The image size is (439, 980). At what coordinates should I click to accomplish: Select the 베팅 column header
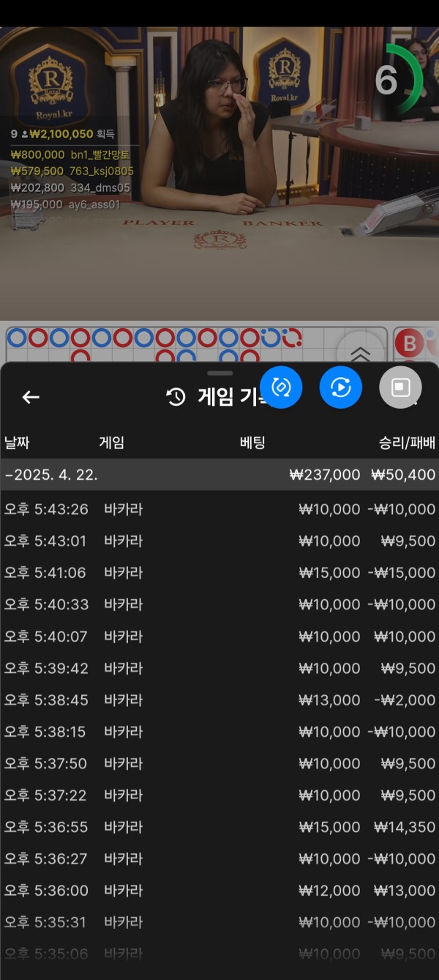[252, 442]
